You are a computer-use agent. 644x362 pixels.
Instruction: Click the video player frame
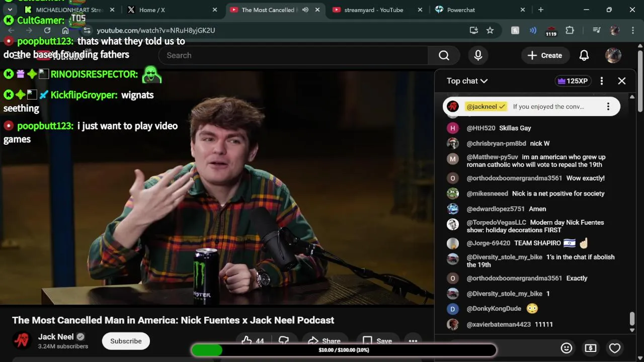[217, 187]
